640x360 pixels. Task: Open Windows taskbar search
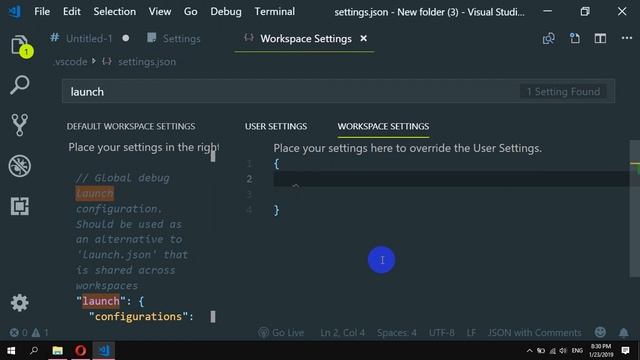point(34,351)
